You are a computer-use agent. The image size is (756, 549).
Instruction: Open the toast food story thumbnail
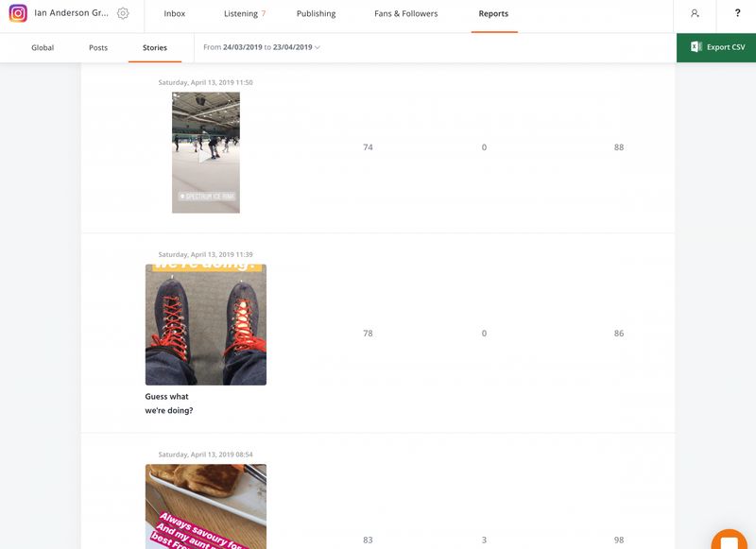[206, 506]
